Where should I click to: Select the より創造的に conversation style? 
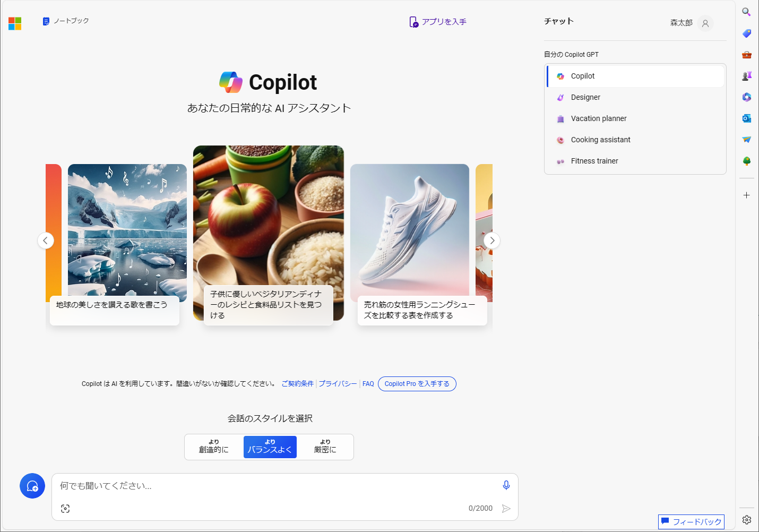(214, 447)
